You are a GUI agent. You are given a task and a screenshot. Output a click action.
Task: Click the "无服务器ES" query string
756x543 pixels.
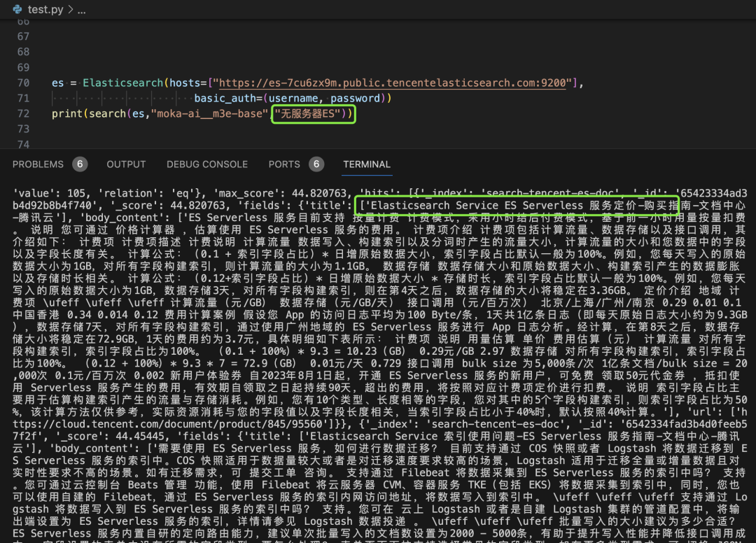point(307,113)
